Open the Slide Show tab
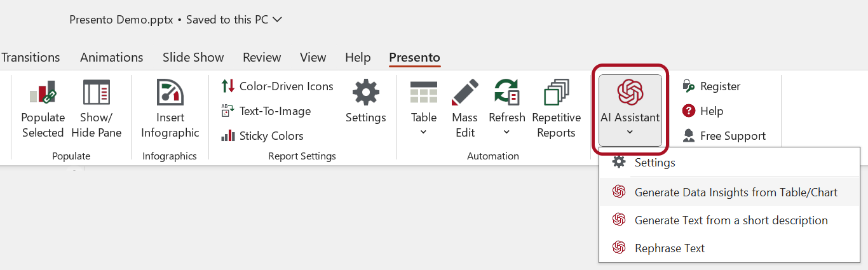 (193, 57)
